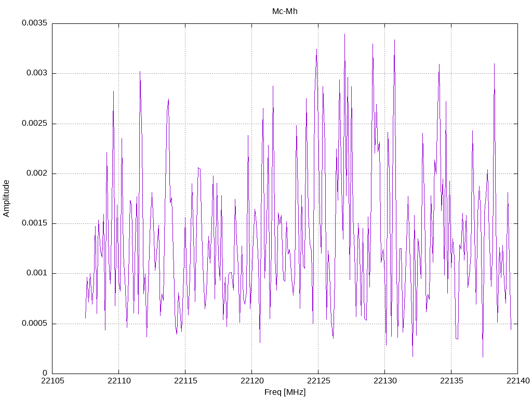
Task: Click x-axis tick label 22125
Action: (318, 381)
